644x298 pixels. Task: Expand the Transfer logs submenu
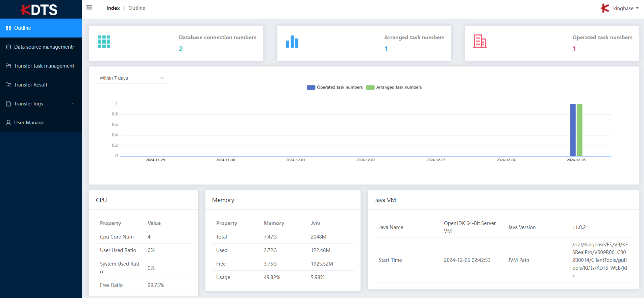coord(41,104)
